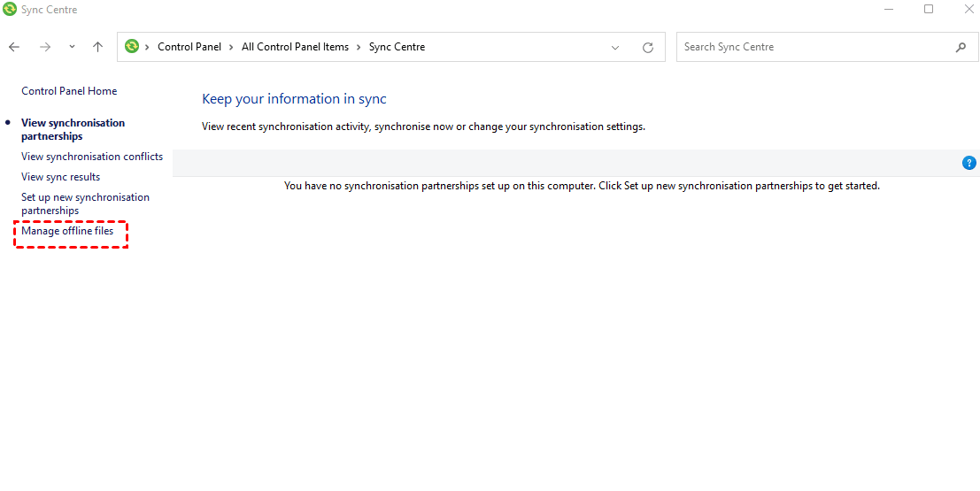
Task: Expand the chevron after All Control Panel Items
Action: click(359, 48)
